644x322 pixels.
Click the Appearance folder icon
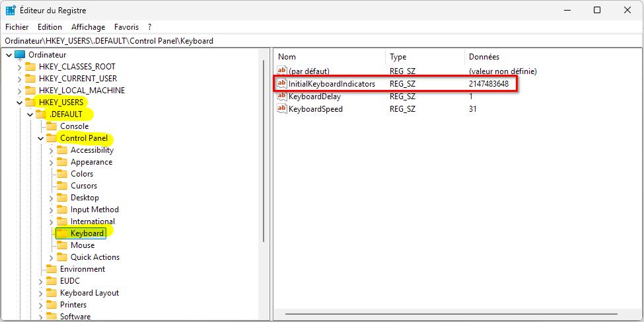[x=62, y=162]
